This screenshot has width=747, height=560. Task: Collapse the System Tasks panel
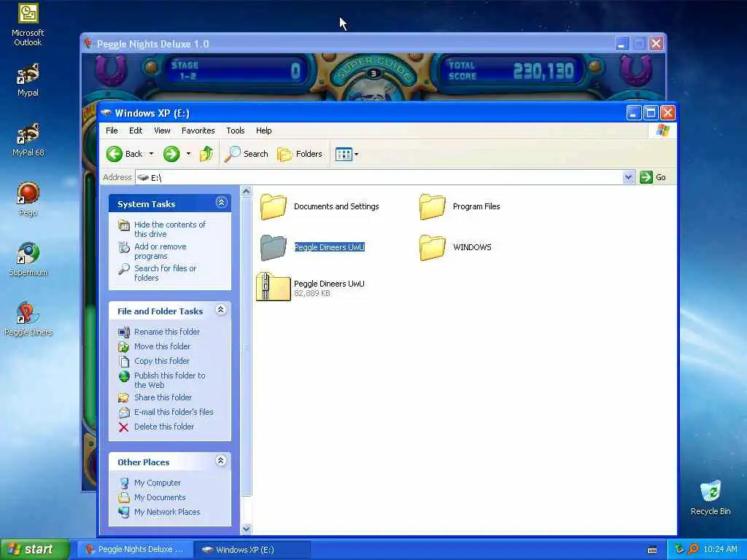pyautogui.click(x=221, y=203)
